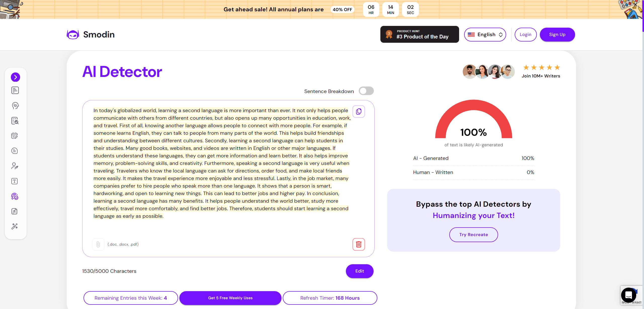Image resolution: width=644 pixels, height=309 pixels.
Task: Open the document lines tool in the sidebar
Action: pos(15,90)
